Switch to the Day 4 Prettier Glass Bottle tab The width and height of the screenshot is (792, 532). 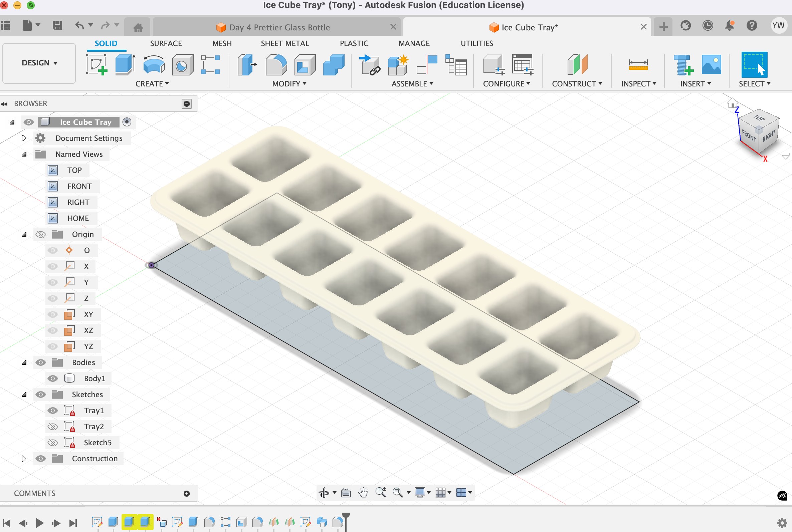(x=279, y=27)
